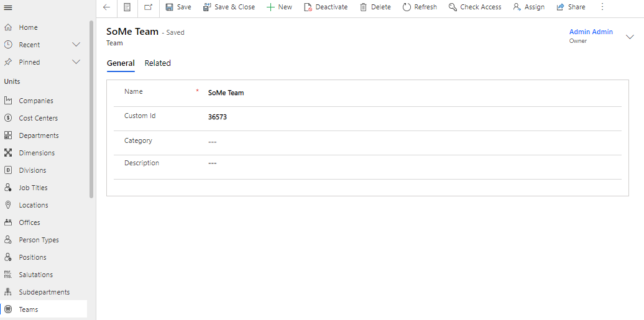This screenshot has width=644, height=320.
Task: Delete the team record
Action: click(x=375, y=7)
